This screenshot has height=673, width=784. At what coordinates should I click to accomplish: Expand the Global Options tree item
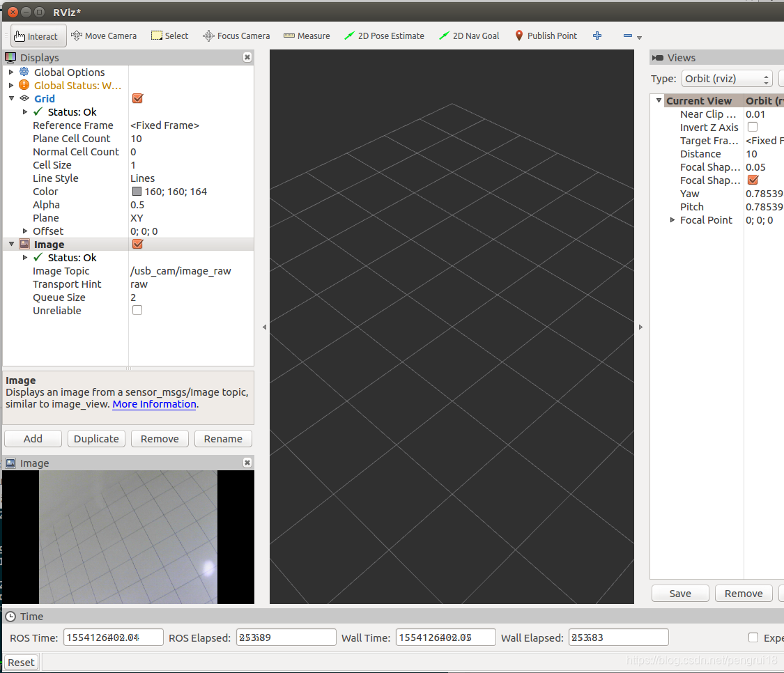(x=11, y=72)
